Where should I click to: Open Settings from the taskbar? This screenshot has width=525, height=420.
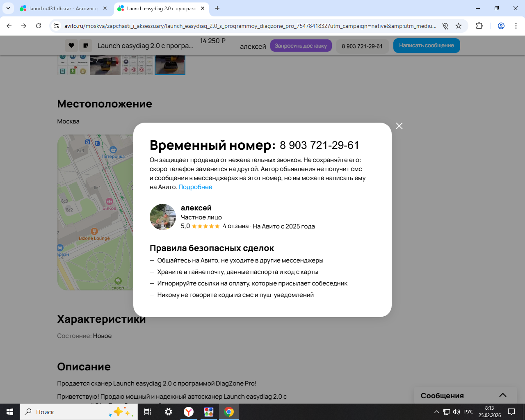point(169,412)
